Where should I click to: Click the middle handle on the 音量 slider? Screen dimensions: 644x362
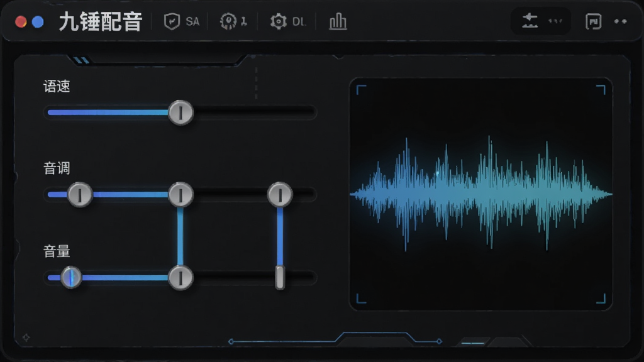point(180,277)
